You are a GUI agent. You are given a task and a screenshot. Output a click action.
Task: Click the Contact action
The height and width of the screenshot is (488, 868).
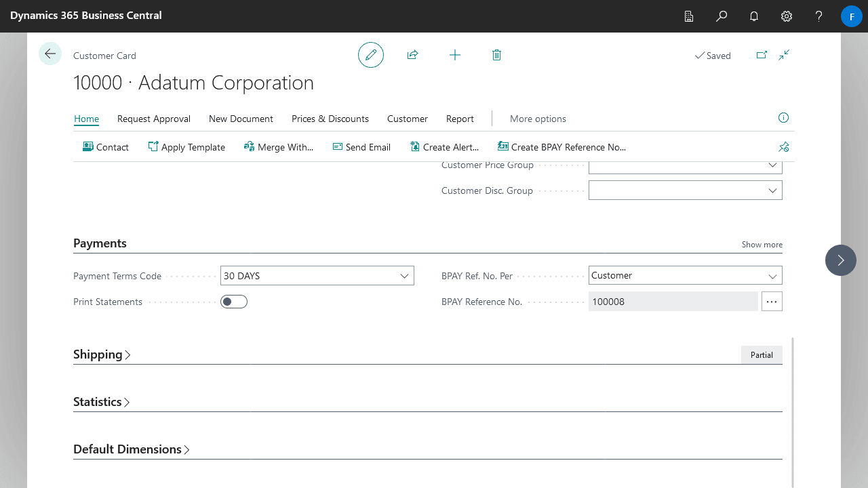click(x=105, y=146)
